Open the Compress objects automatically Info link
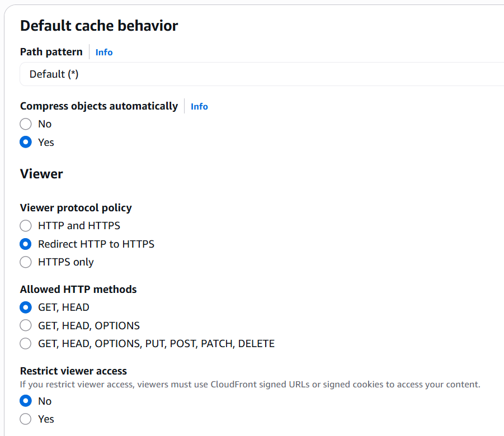Screen dimensions: 504x436 pyautogui.click(x=199, y=106)
